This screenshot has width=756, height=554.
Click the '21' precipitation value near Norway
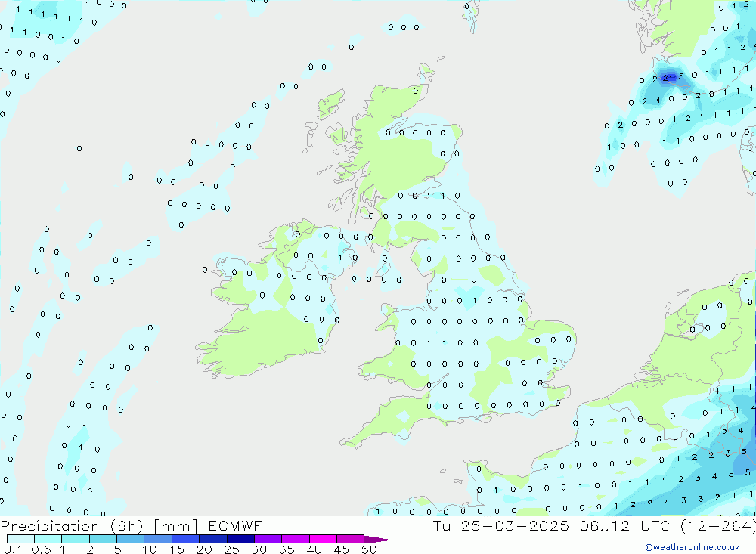click(x=668, y=78)
